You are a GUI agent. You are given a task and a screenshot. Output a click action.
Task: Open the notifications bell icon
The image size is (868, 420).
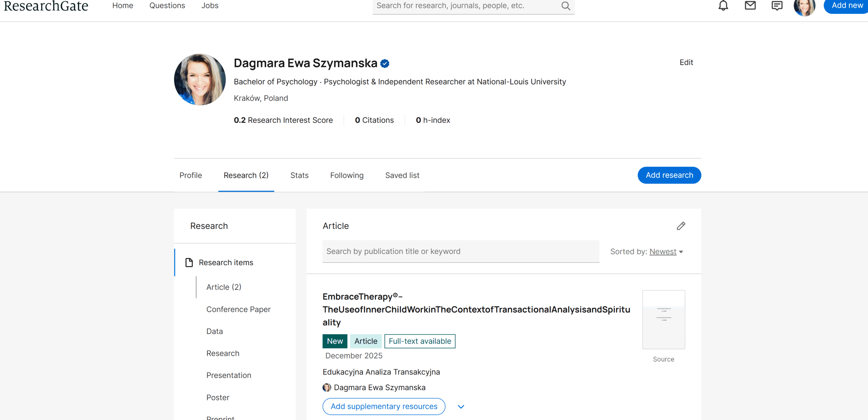pos(723,6)
